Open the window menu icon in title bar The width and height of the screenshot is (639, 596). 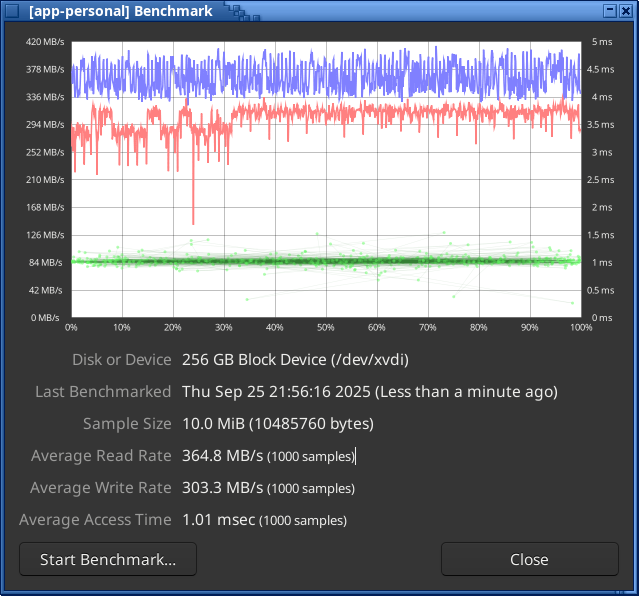click(11, 9)
